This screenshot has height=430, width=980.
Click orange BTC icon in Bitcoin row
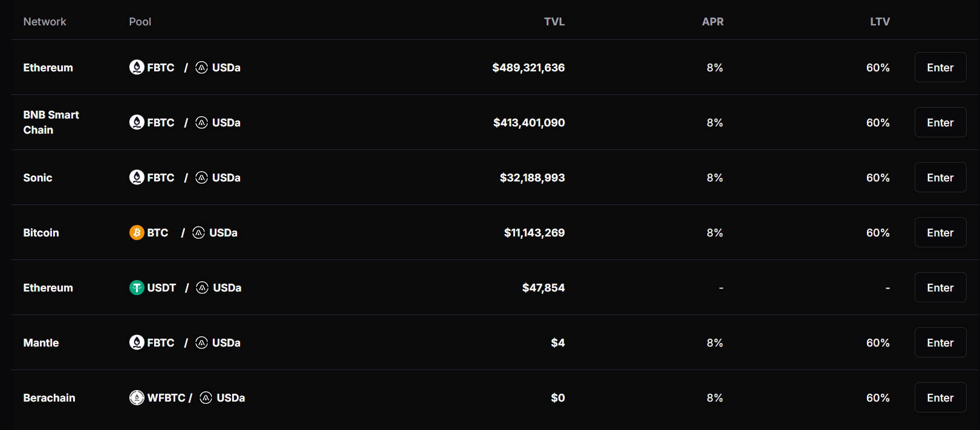137,233
